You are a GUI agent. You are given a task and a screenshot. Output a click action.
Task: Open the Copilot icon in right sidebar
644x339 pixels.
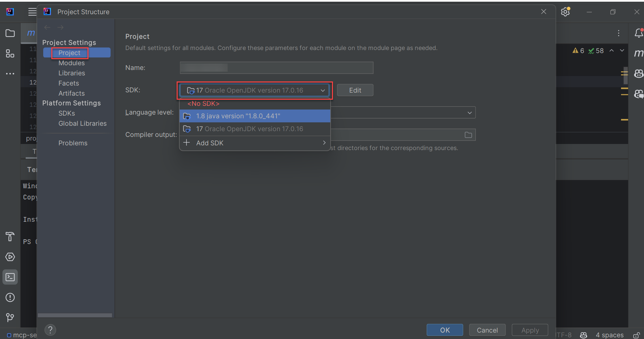(x=639, y=73)
